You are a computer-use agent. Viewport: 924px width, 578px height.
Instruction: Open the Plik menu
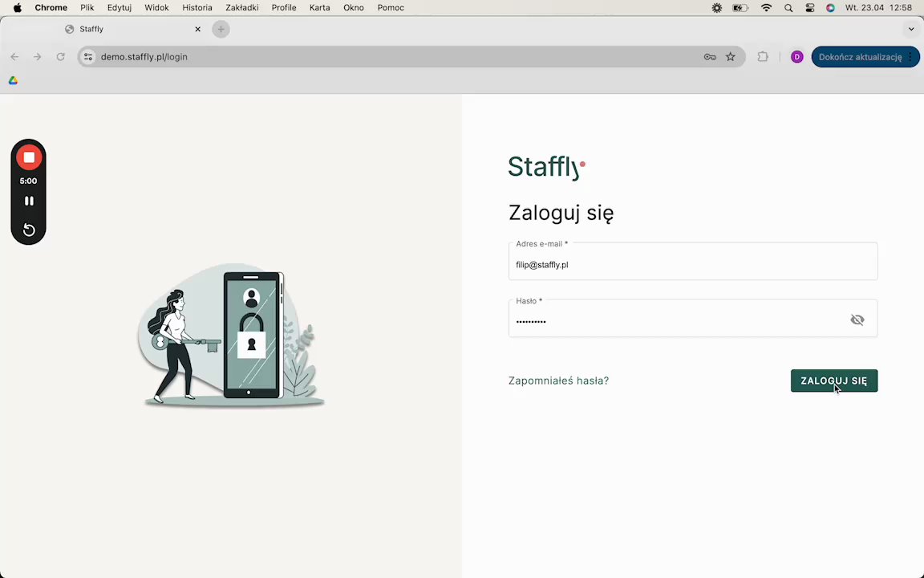pos(87,8)
